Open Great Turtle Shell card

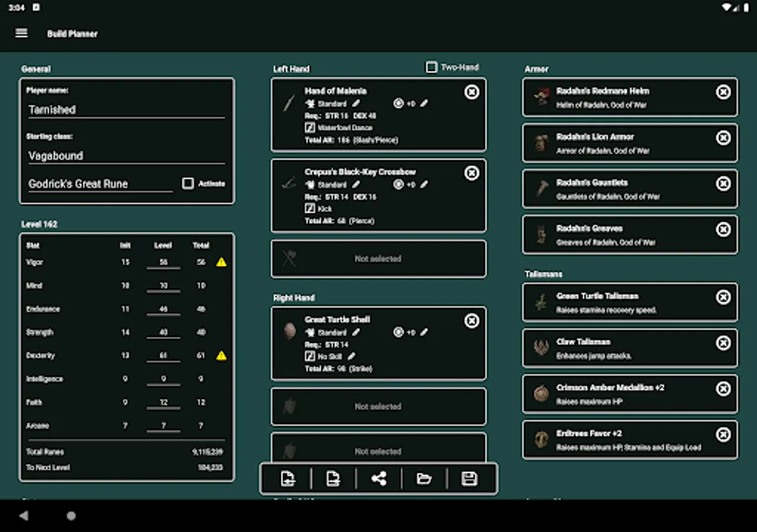[378, 343]
